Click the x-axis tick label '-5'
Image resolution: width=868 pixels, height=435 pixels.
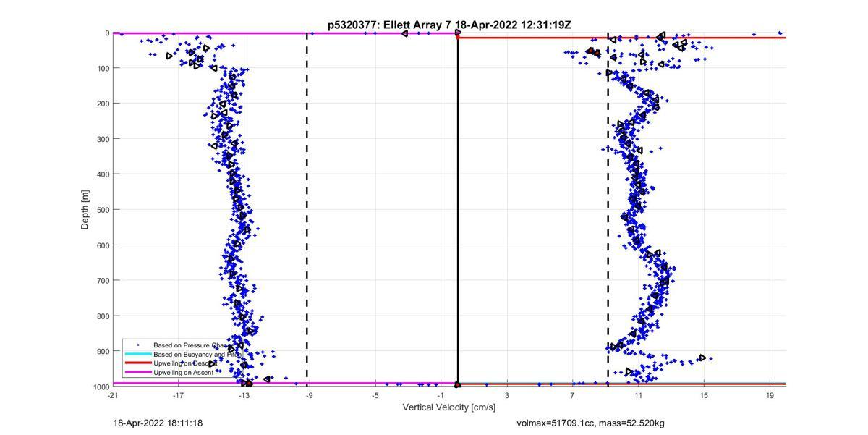click(x=375, y=395)
